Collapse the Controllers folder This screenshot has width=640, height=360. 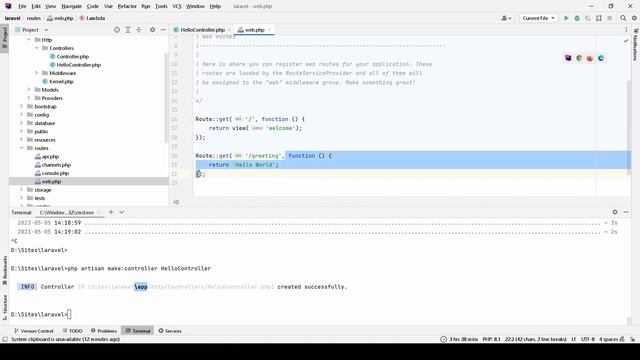point(37,48)
